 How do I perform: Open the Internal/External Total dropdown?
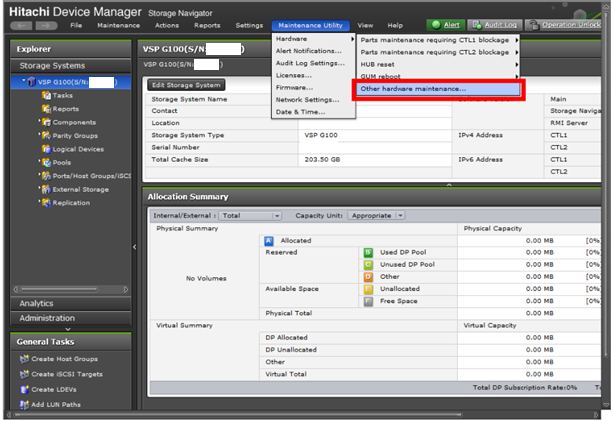click(x=250, y=215)
